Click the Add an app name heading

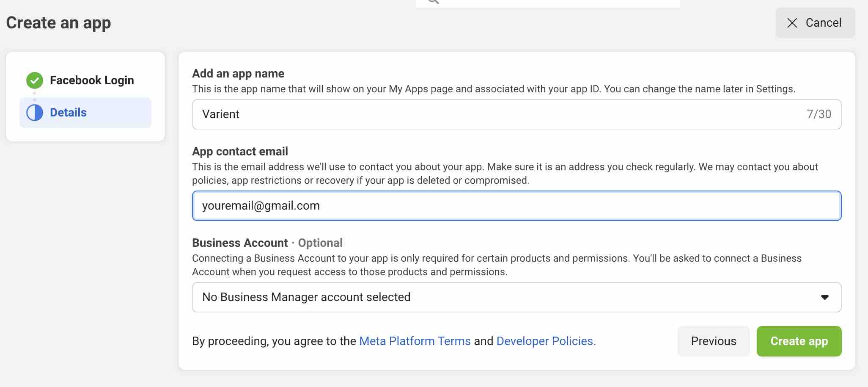pyautogui.click(x=238, y=74)
